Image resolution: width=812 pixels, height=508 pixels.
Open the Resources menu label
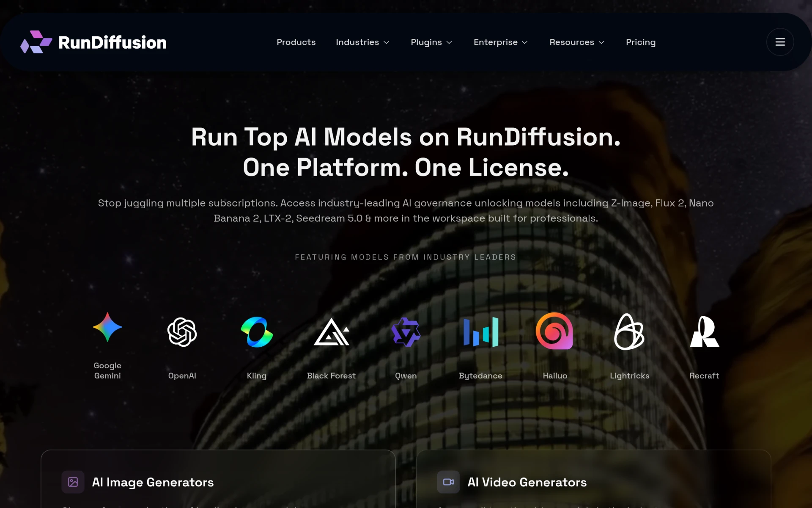click(572, 42)
